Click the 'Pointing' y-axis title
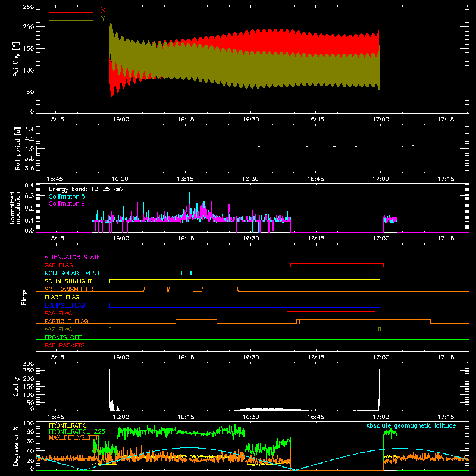 click(x=16, y=59)
